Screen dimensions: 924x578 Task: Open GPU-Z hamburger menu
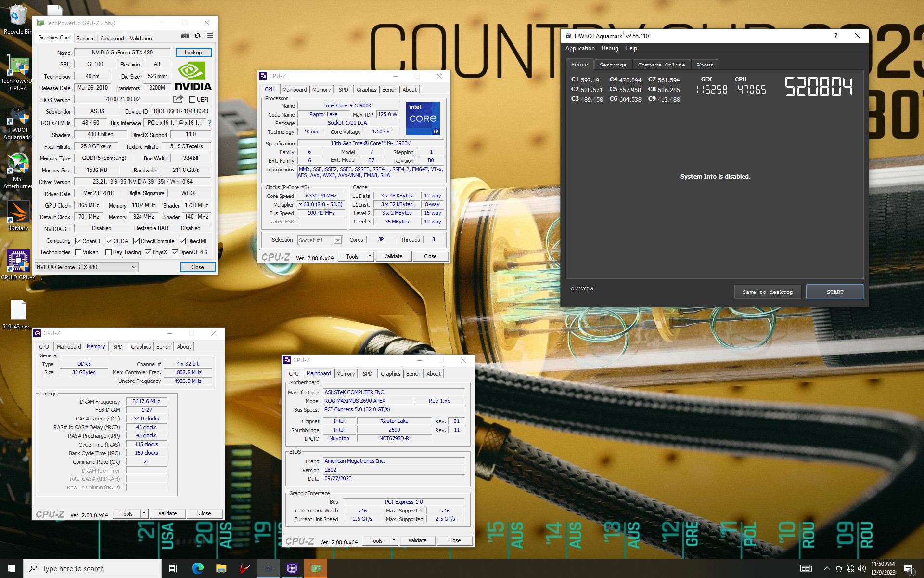pyautogui.click(x=210, y=36)
